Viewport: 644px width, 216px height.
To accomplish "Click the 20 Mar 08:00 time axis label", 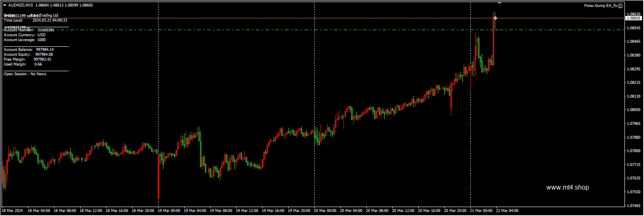I will [377, 211].
